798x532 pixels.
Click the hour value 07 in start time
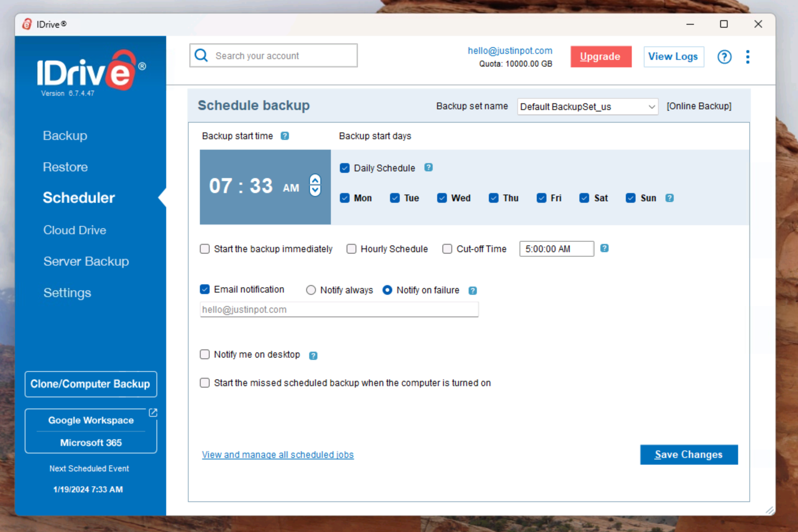pos(220,186)
